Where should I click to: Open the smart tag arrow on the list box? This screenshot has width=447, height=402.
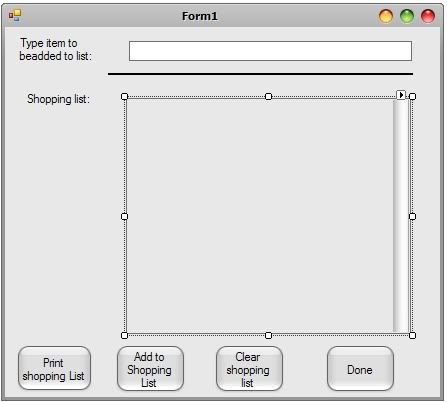pos(401,95)
